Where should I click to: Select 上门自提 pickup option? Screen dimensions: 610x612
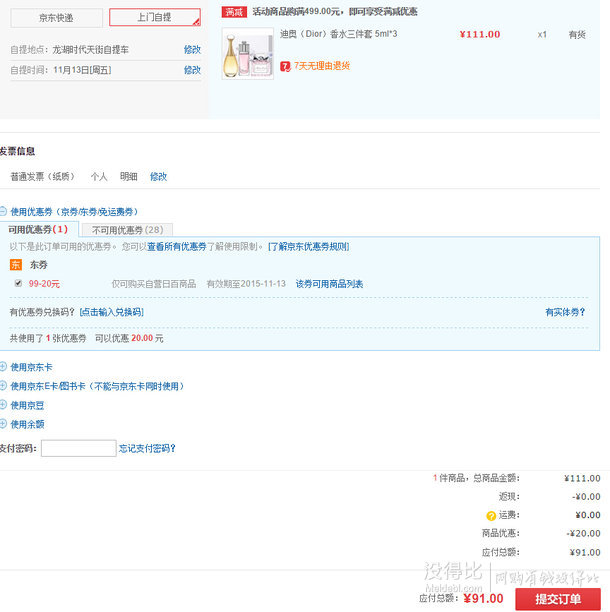point(155,17)
